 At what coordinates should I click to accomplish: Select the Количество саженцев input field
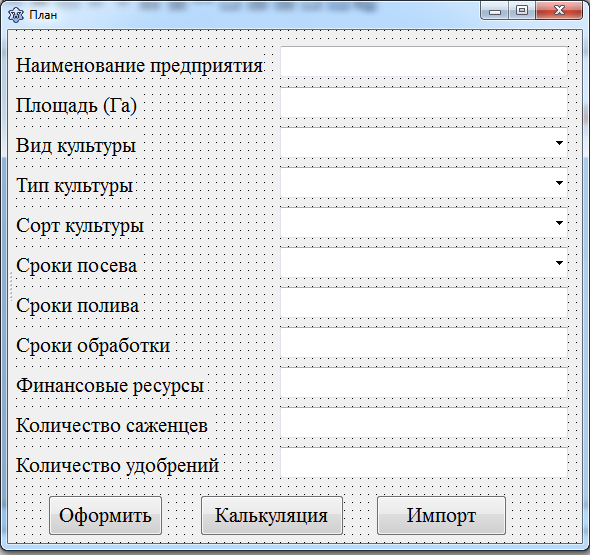pyautogui.click(x=424, y=423)
